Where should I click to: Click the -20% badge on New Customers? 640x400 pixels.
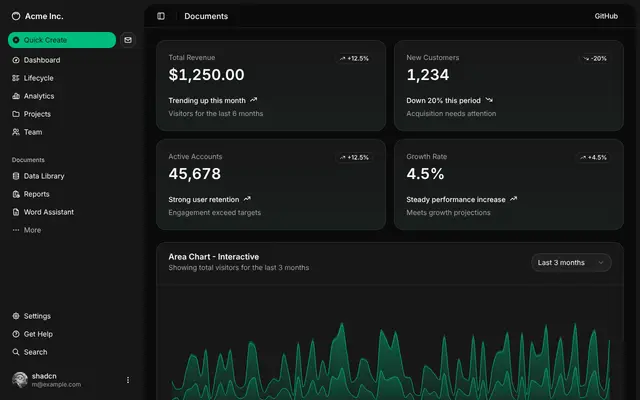coord(595,58)
